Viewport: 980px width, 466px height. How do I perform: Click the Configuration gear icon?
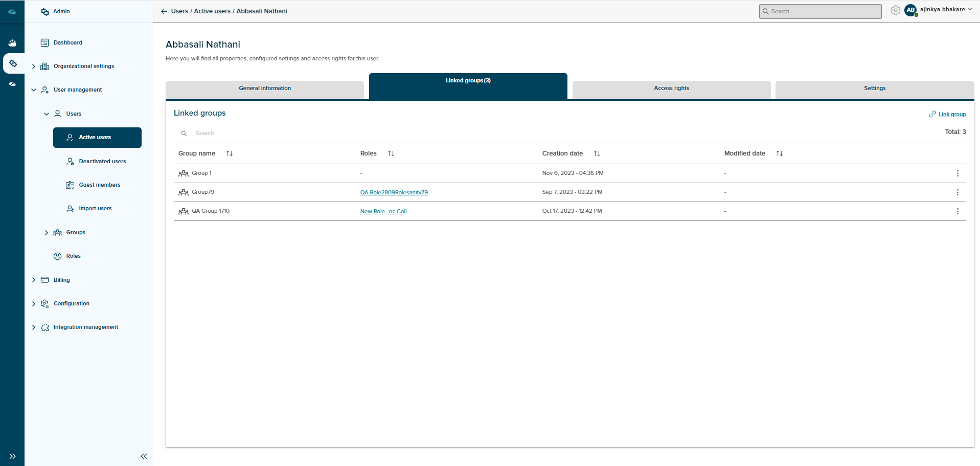point(45,303)
